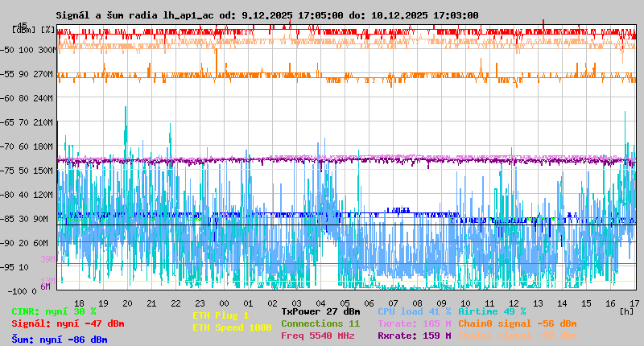Select the TxPower 27 dBm legend label

[x=320, y=311]
